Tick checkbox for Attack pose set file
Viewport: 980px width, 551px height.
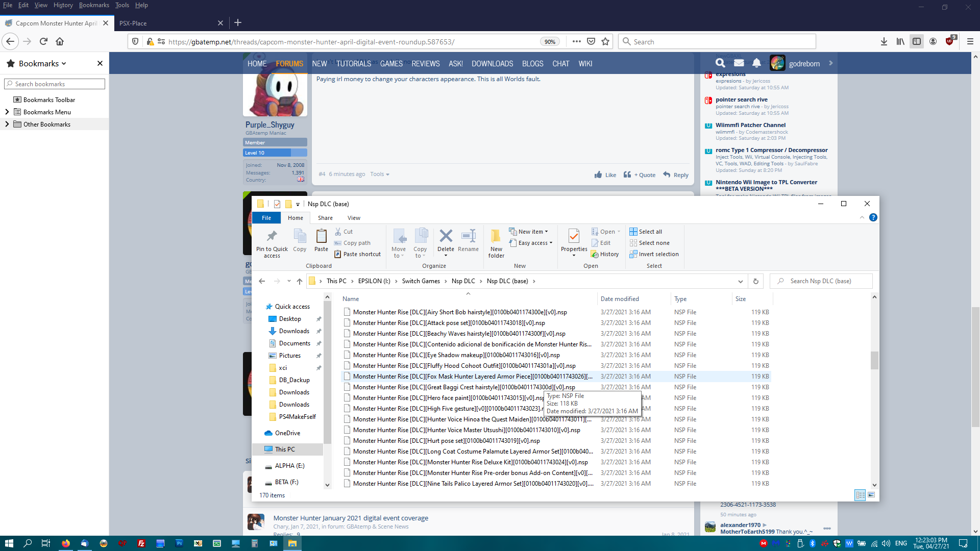347,322
